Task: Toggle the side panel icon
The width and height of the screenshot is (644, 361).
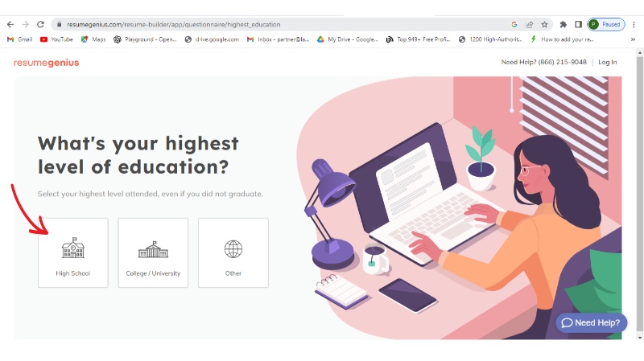Action: click(x=578, y=25)
